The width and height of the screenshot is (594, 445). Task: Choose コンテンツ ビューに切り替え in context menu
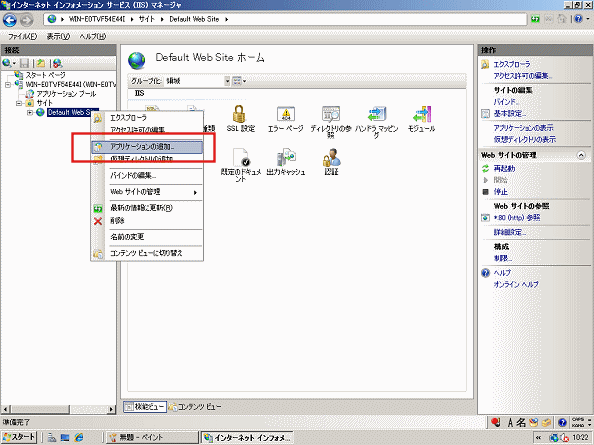[147, 253]
